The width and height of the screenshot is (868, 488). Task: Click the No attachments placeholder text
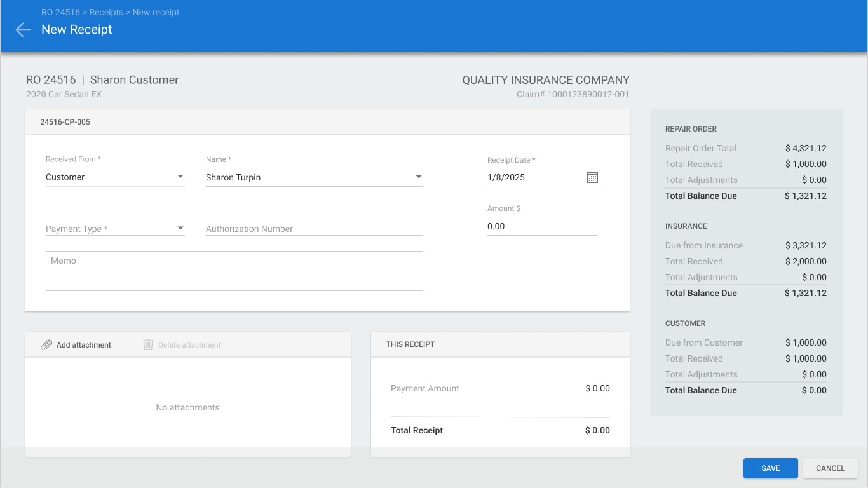click(187, 407)
